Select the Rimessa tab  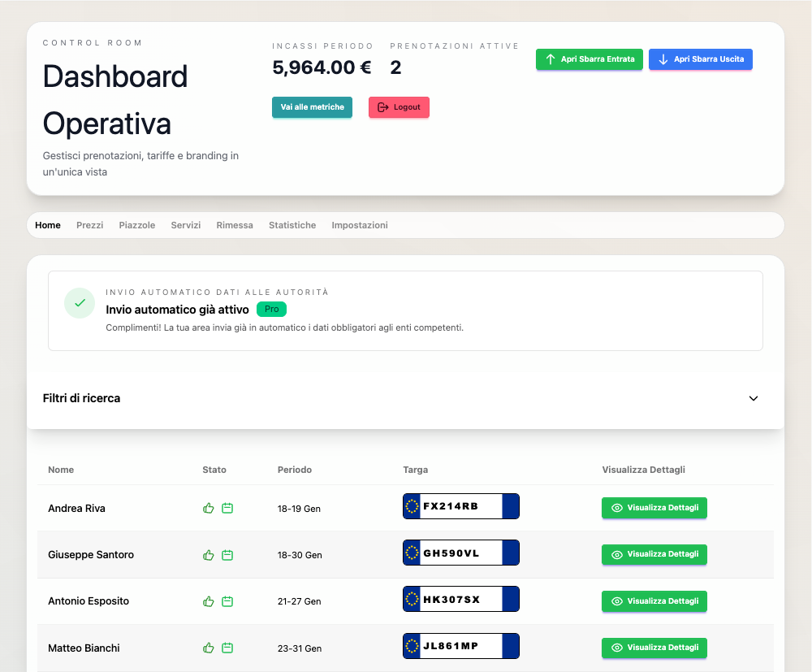click(235, 225)
